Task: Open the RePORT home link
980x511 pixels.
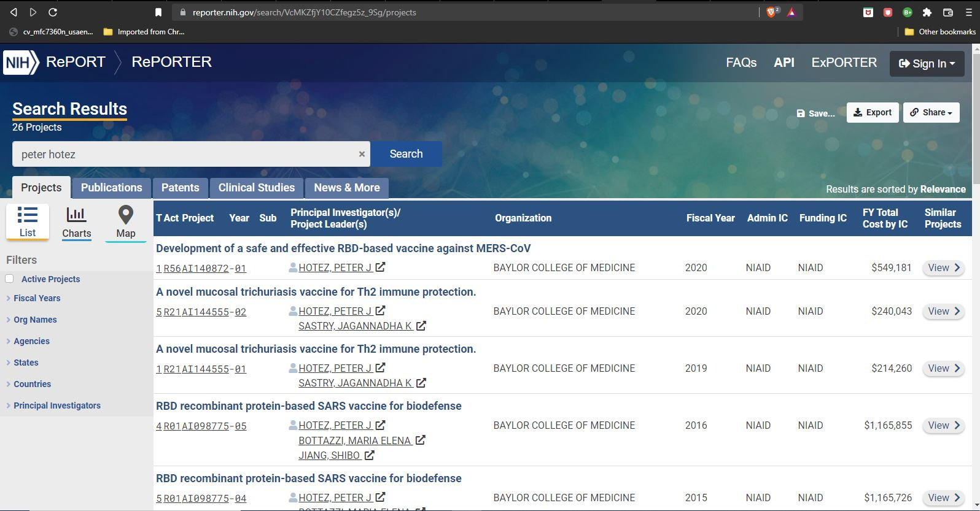Action: [76, 62]
